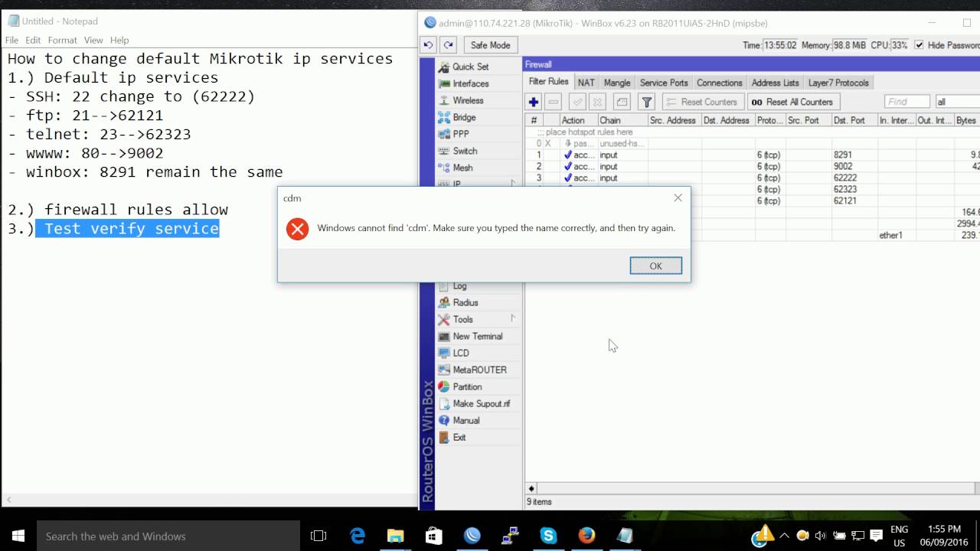
Task: Switch to the Layer7 Protocols tab
Action: click(838, 83)
